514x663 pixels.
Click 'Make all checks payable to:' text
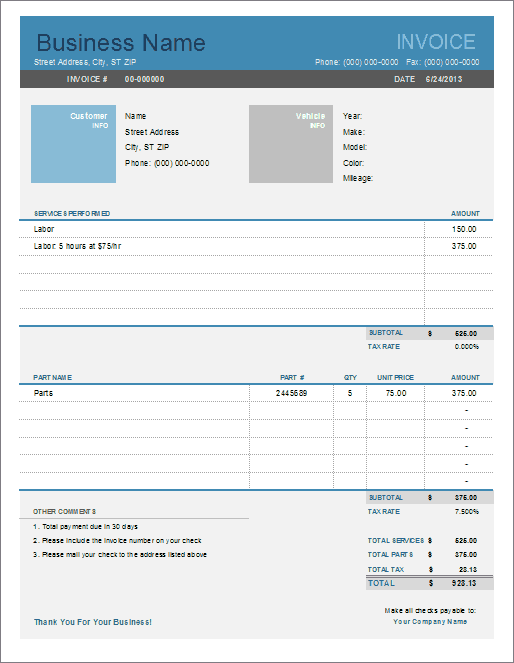(x=430, y=611)
